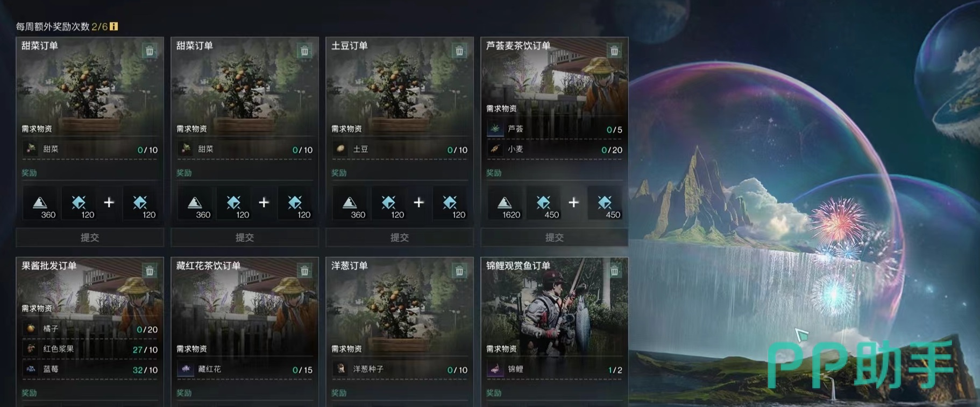Click 提交 under the 土豆订单
This screenshot has height=407, width=980.
coord(400,237)
